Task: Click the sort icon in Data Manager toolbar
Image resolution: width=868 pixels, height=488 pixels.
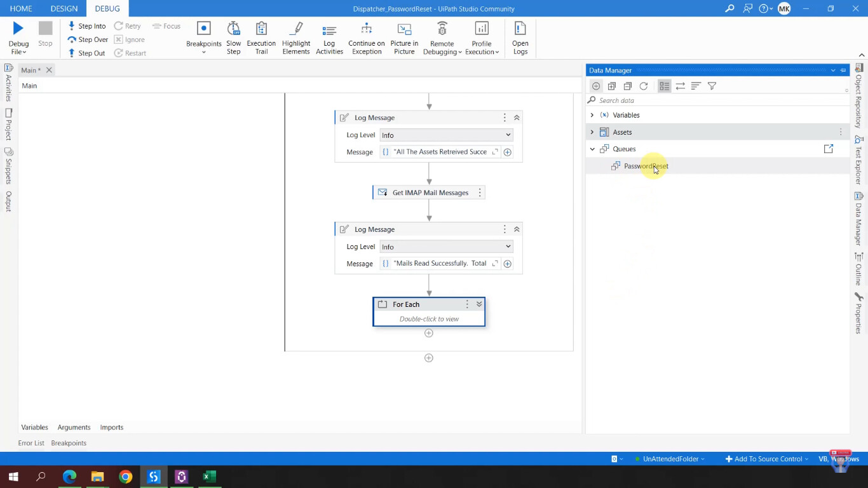Action: tap(696, 86)
